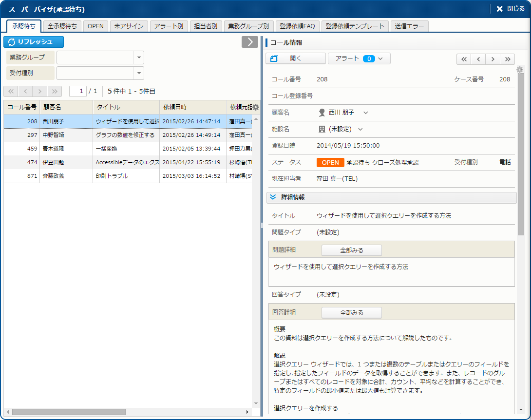
Task: Click the page number input field
Action: point(78,91)
